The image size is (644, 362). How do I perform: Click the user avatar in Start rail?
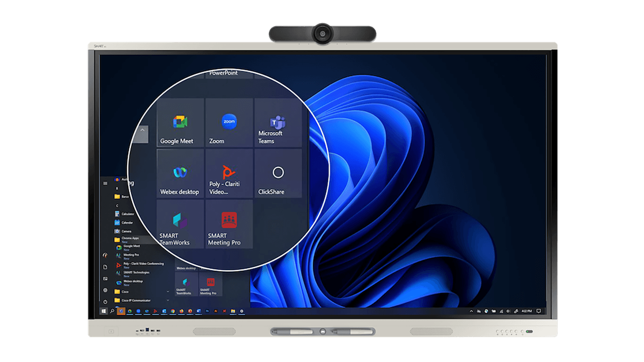[x=105, y=255]
